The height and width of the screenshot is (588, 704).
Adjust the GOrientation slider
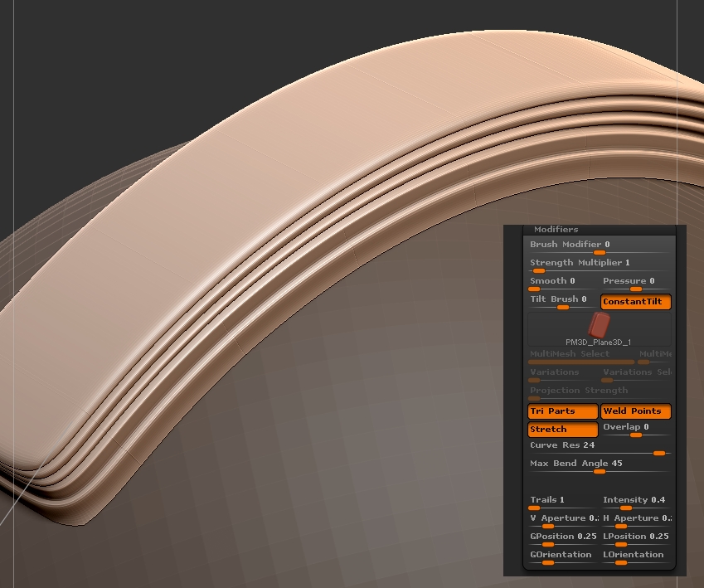pos(563,558)
